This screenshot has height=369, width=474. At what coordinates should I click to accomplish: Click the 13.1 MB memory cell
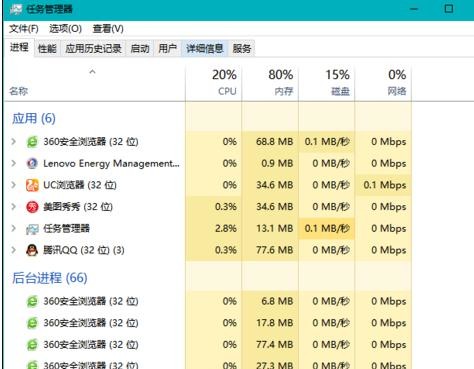point(270,228)
